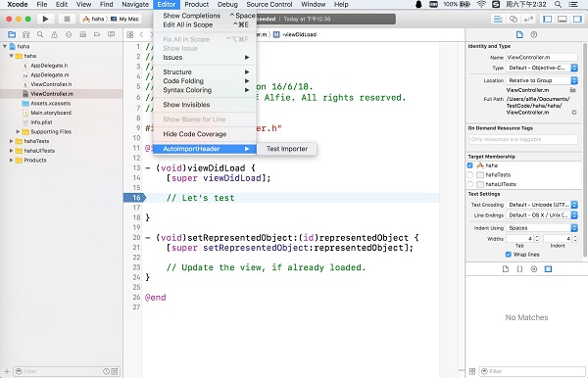Choose Show Invisibles in Editor menu
The width and height of the screenshot is (588, 378).
tap(205, 105)
